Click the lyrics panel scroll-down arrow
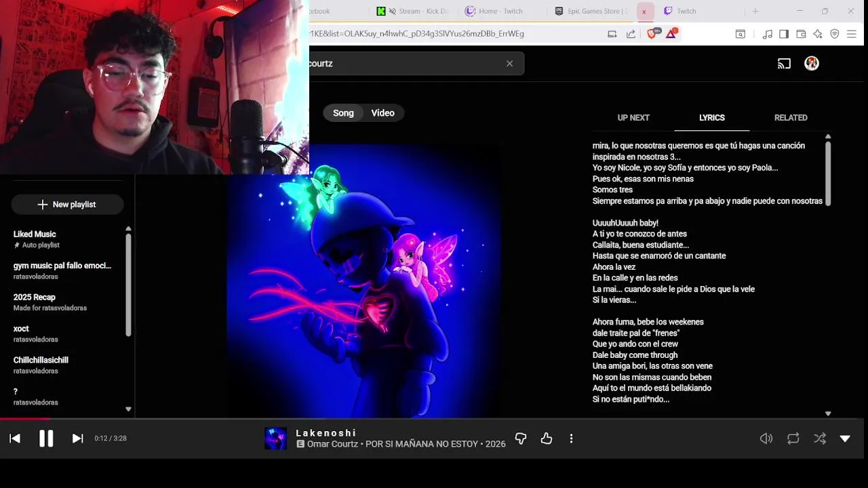This screenshot has height=488, width=868. coord(828,413)
